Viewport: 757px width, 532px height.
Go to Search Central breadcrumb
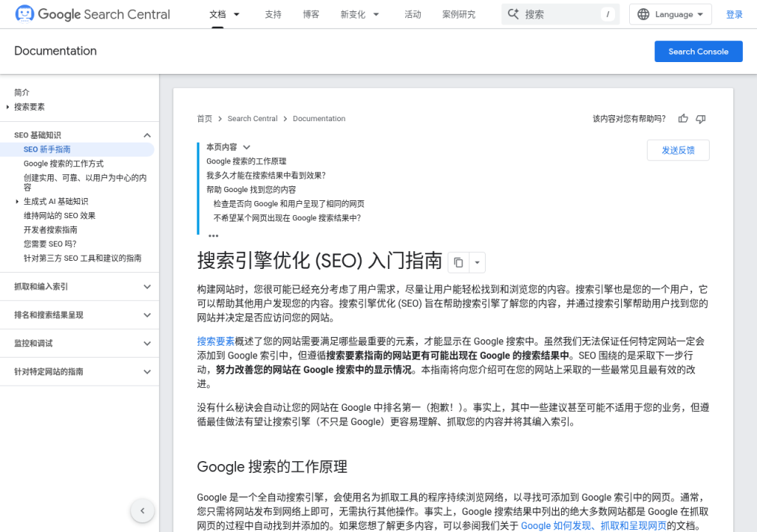(253, 119)
